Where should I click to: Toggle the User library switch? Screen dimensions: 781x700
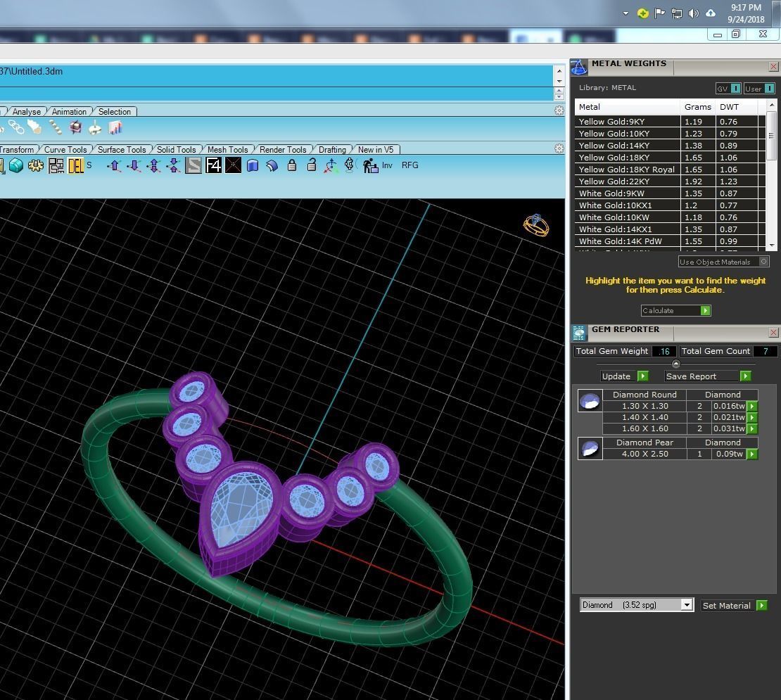point(769,89)
